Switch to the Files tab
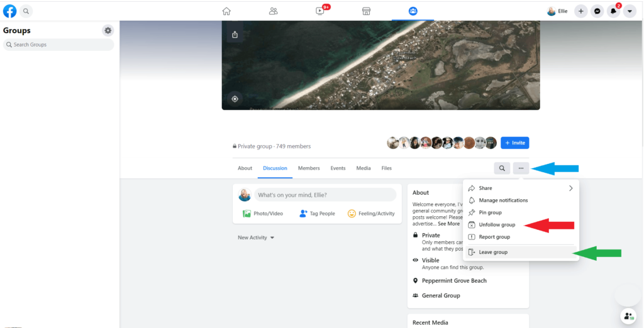This screenshot has height=328, width=644. (387, 168)
